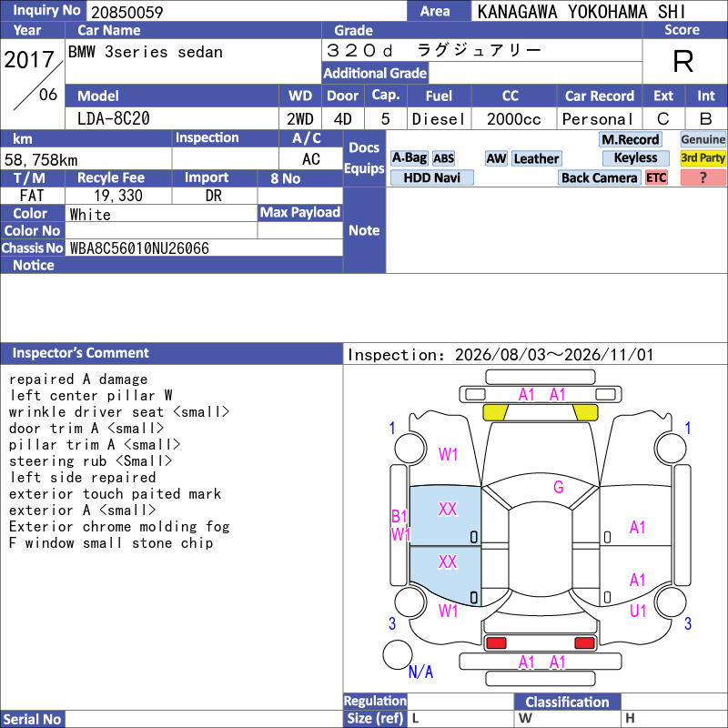The height and width of the screenshot is (728, 728).
Task: Click the transmission value FAT
Action: point(32,196)
